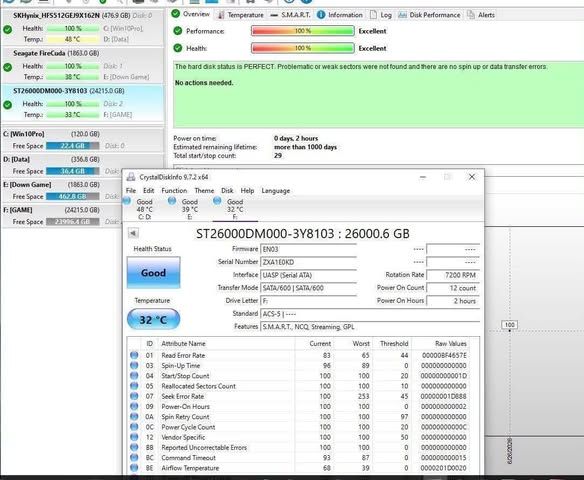Click the status orb for Vendor Specific
This screenshot has height=480, width=584.
coord(134,437)
